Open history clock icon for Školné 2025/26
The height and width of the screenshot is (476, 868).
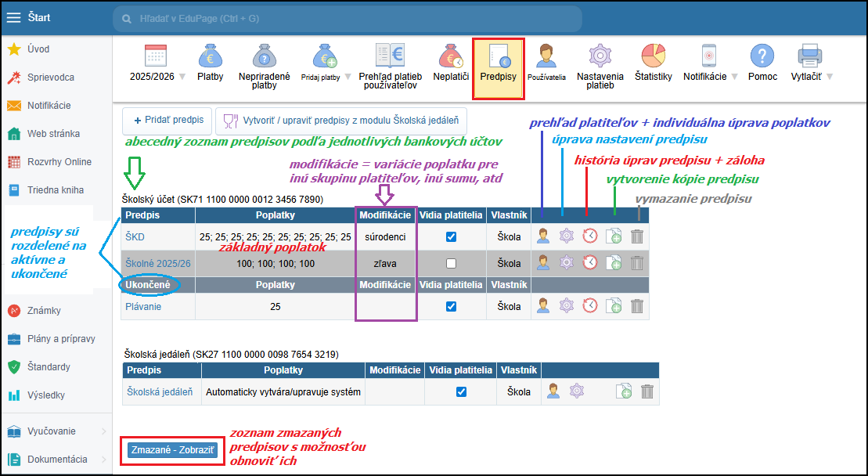coord(590,263)
